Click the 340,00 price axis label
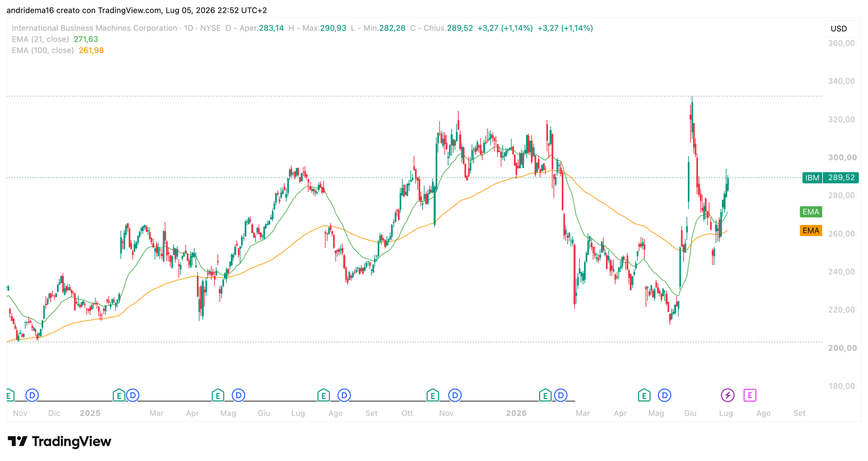 point(842,81)
